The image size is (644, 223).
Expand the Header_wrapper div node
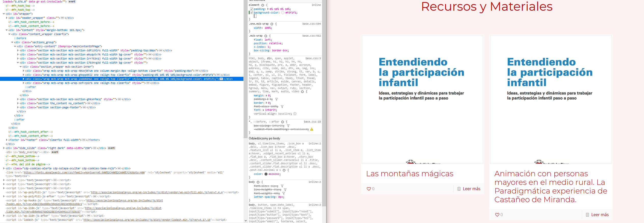[x=7, y=18]
